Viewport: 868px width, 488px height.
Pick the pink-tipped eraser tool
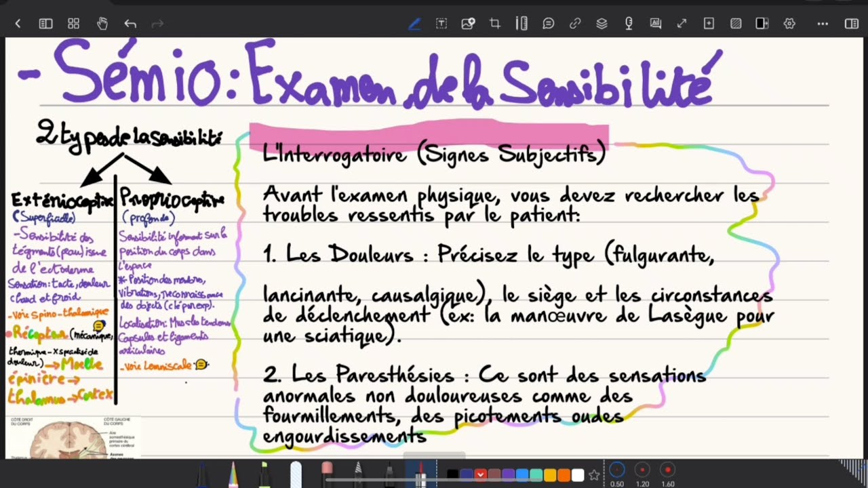327,474
